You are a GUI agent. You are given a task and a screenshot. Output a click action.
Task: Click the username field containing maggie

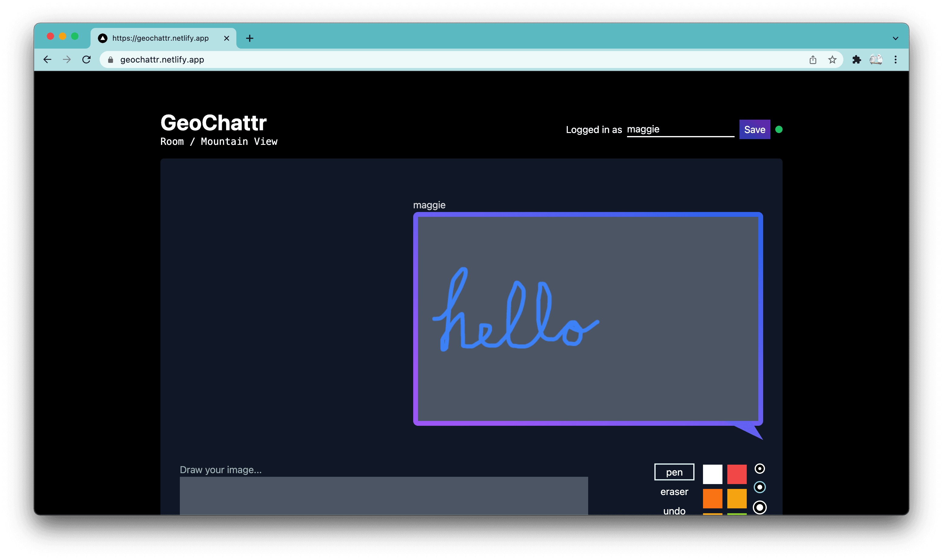click(680, 129)
